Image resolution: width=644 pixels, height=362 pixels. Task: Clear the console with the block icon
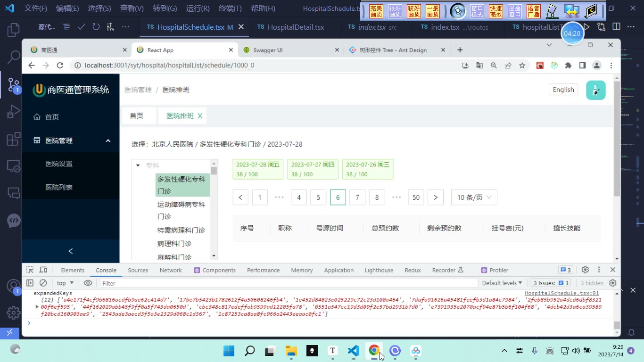(x=43, y=283)
